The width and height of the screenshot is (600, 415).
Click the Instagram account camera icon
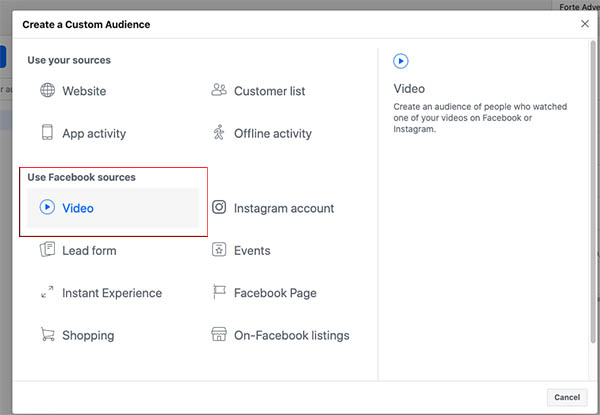[219, 207]
